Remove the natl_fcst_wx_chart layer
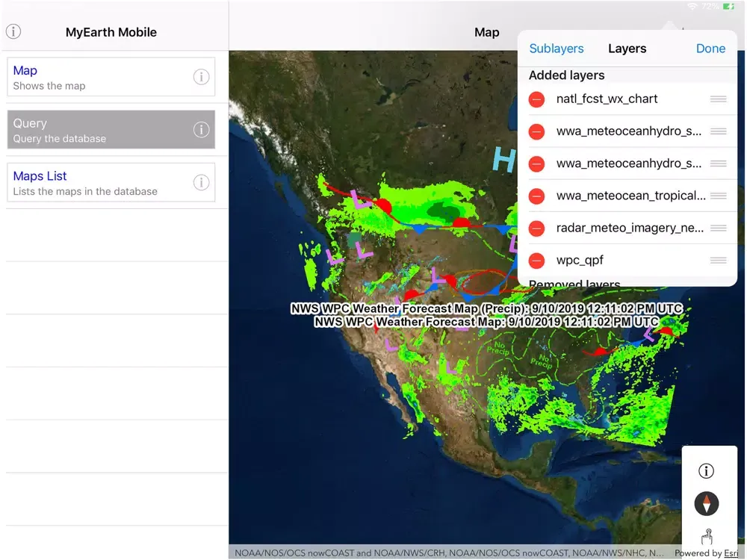The image size is (747, 560). [536, 99]
